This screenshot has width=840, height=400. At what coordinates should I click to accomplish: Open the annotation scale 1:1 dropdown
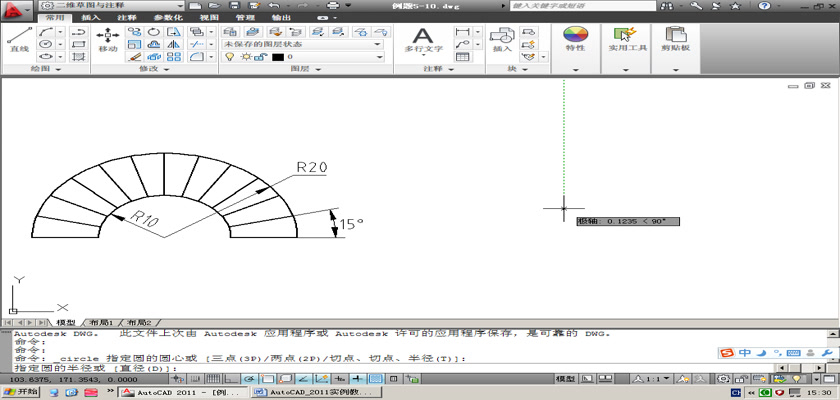click(x=652, y=379)
